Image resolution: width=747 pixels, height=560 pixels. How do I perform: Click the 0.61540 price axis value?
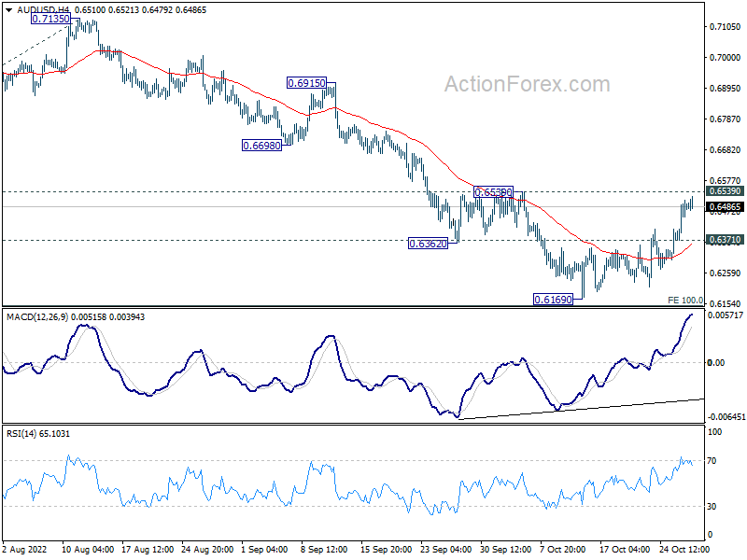pyautogui.click(x=726, y=304)
